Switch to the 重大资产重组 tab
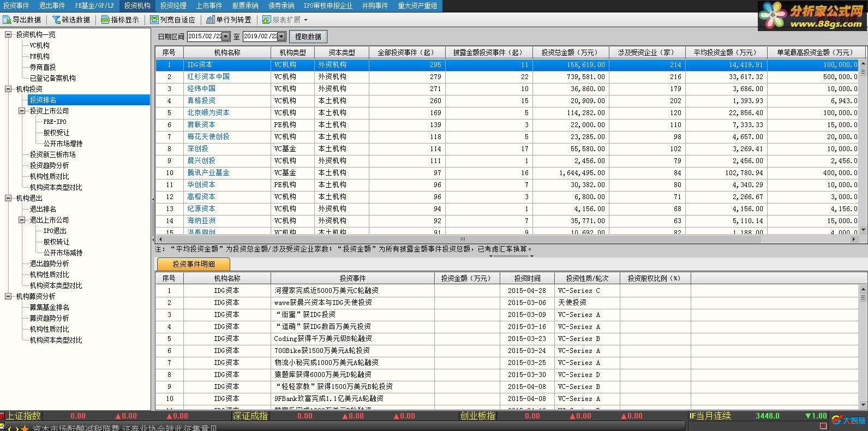The image size is (868, 431). pyautogui.click(x=417, y=5)
